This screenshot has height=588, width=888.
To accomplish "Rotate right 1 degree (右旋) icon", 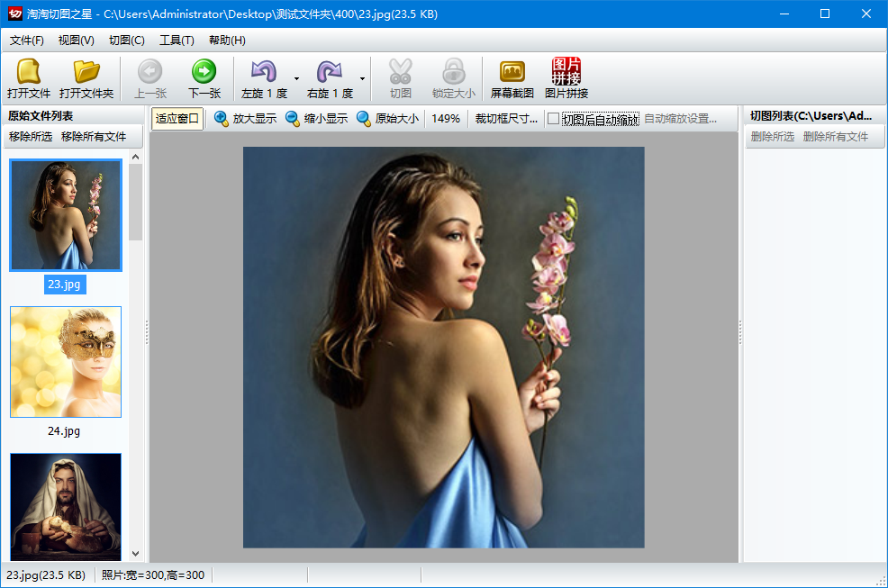I will pyautogui.click(x=329, y=72).
